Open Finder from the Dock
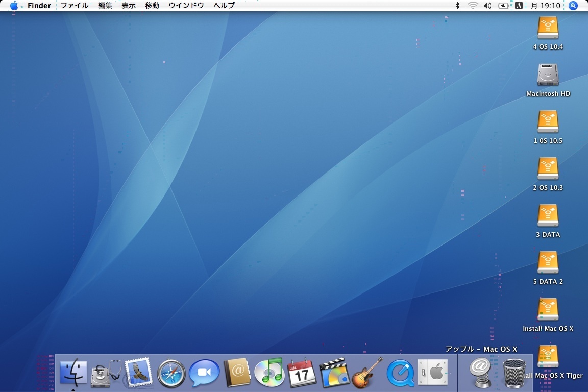588x392 pixels. [73, 373]
